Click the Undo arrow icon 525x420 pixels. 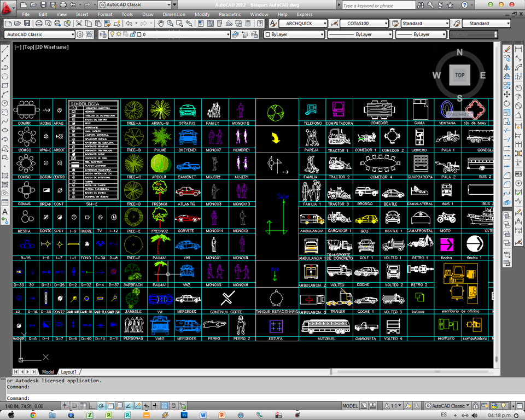point(129,24)
